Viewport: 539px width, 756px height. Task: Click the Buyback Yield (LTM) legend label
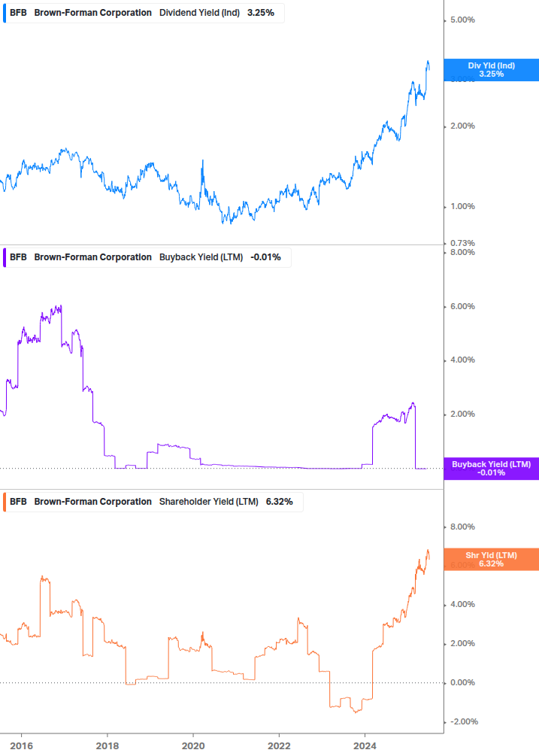click(x=201, y=257)
